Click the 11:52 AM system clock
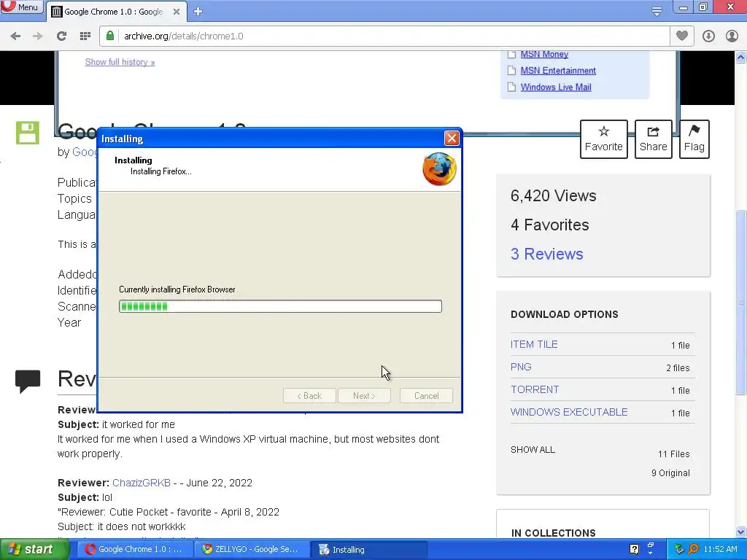The width and height of the screenshot is (747, 560). (720, 549)
